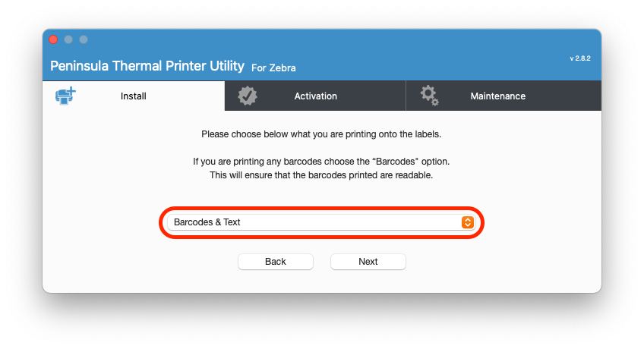Viewport: 644px width, 349px height.
Task: Click the Maintenance gears icon
Action: coord(429,96)
